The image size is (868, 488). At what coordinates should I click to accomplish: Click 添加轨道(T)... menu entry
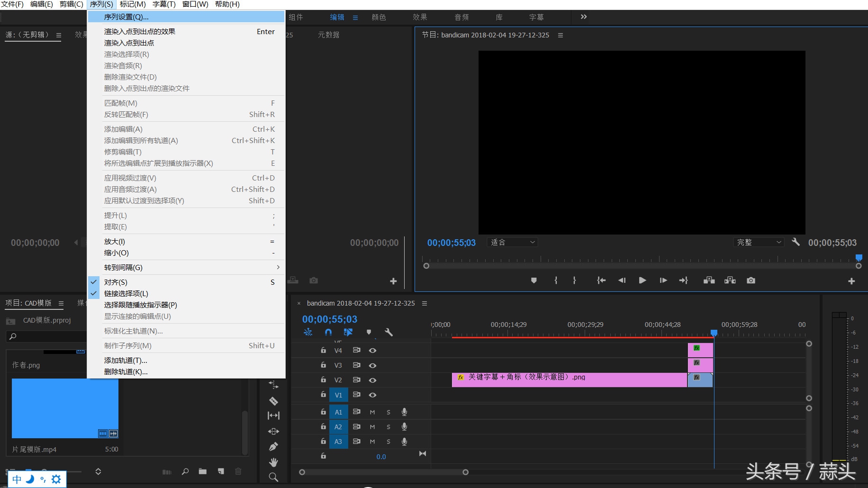(126, 360)
